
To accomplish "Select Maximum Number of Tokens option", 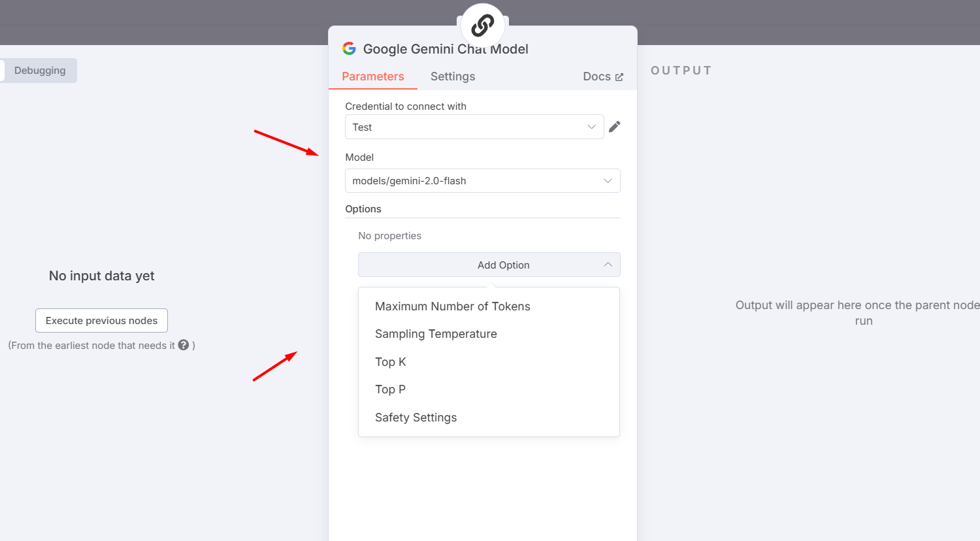I will click(x=489, y=306).
